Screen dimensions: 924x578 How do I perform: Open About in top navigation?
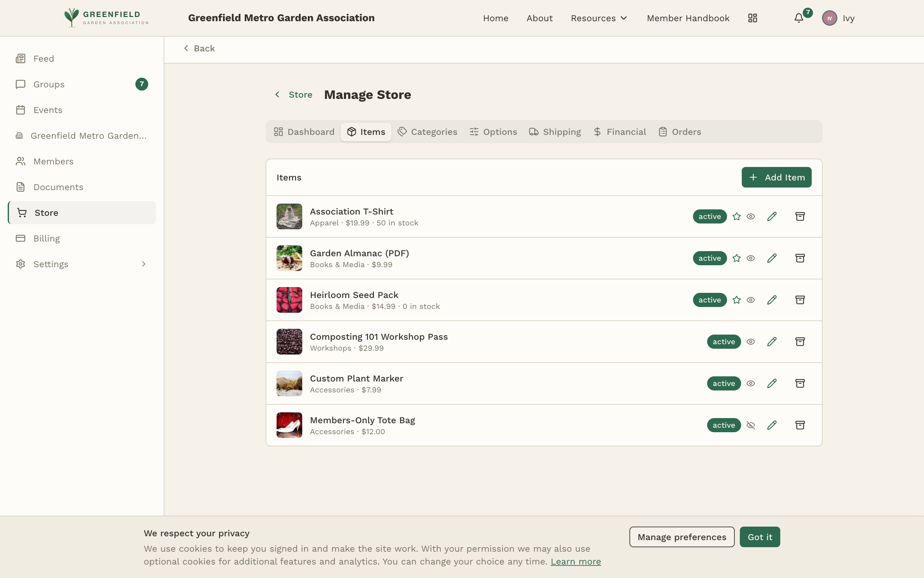540,18
